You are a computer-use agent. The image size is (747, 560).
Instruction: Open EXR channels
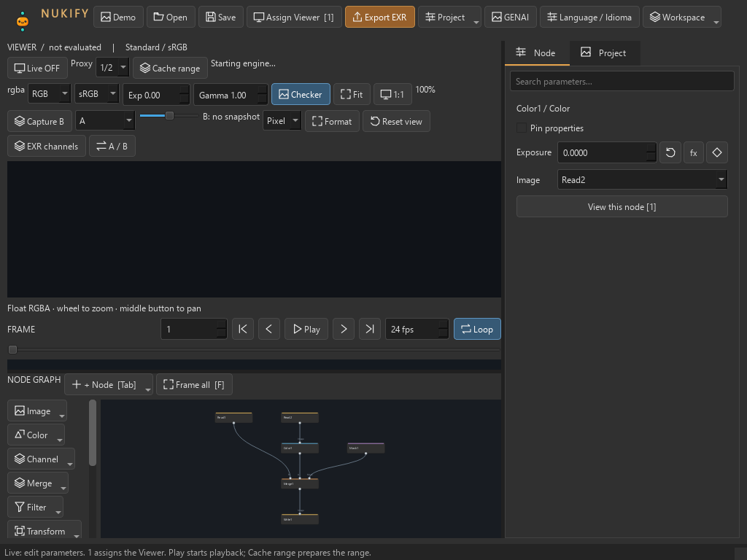click(47, 146)
